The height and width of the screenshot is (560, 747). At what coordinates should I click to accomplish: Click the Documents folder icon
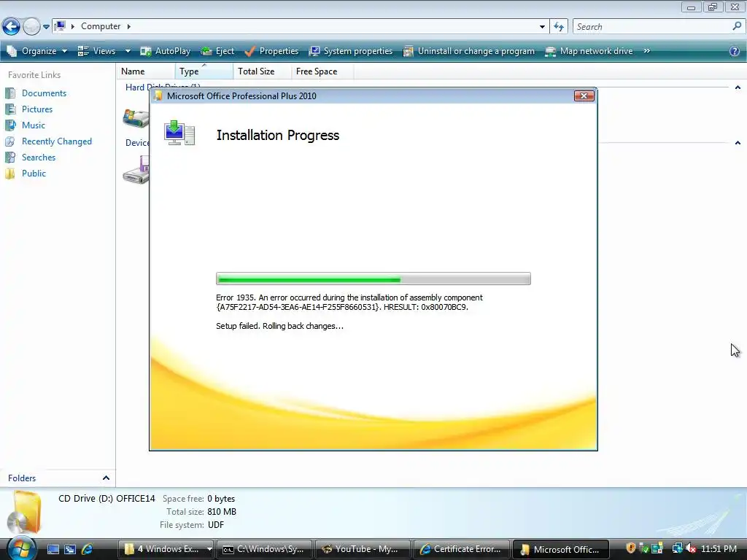[x=10, y=93]
